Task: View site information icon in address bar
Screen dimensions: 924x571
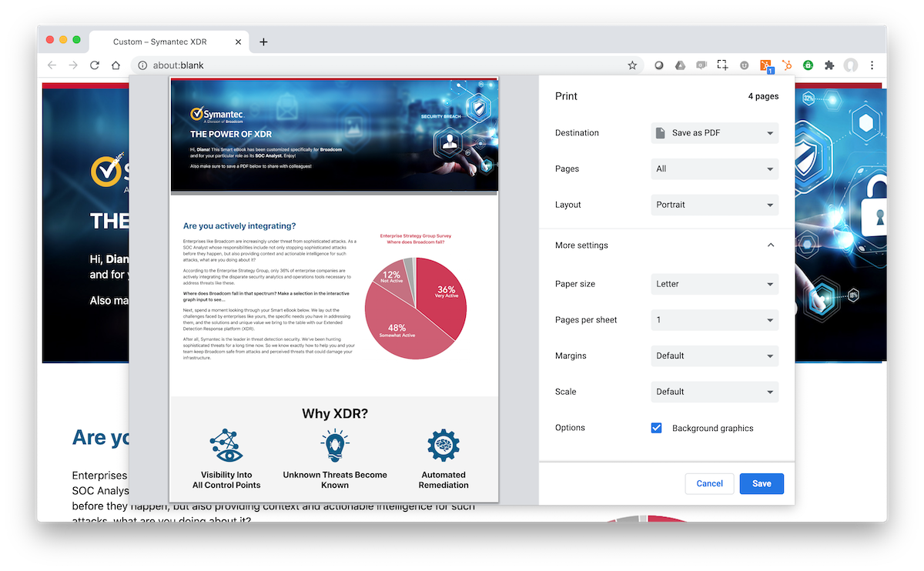Action: 142,65
